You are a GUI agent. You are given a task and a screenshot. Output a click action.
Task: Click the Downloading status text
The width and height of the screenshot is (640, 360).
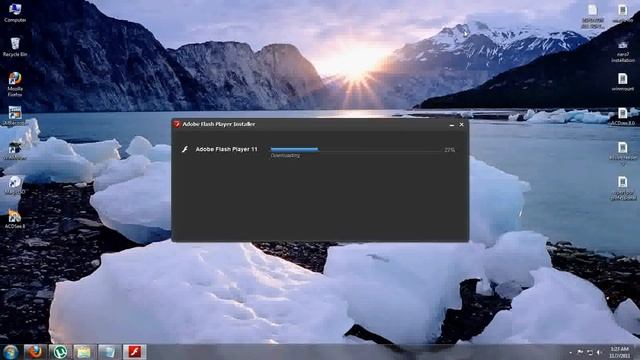(285, 156)
